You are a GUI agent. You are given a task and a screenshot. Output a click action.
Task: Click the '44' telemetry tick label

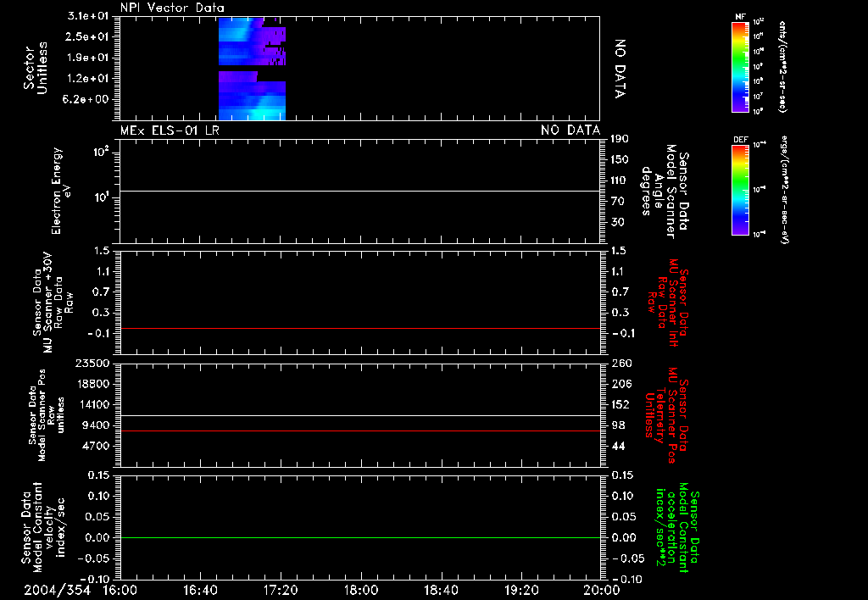coord(618,446)
